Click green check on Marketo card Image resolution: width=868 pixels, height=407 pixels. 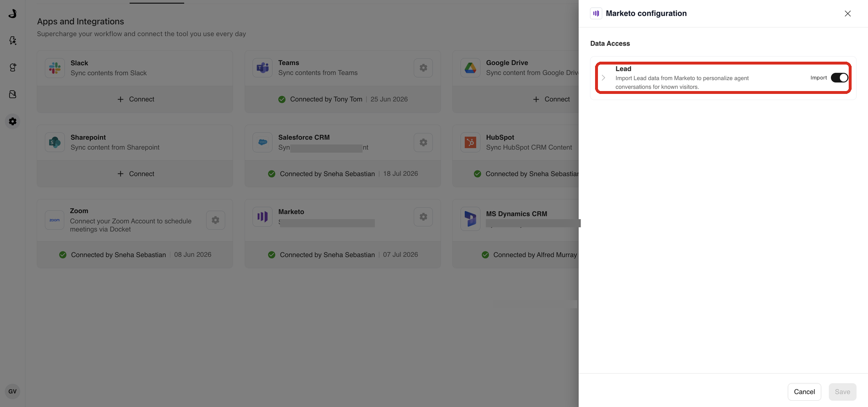pos(271,255)
